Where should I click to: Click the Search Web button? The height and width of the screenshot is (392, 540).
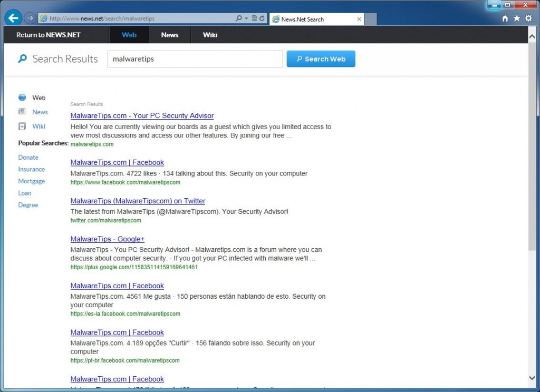(321, 59)
